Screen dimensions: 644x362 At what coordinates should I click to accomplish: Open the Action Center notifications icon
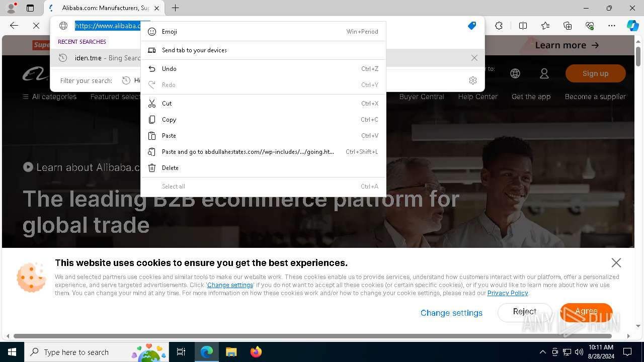point(627,352)
